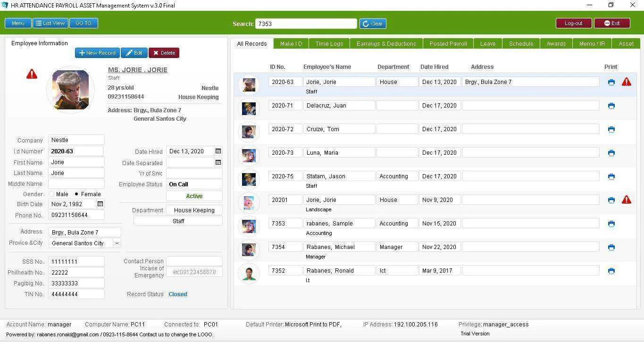Print the record for Rabanes, Michael
This screenshot has height=342, width=644.
[611, 247]
